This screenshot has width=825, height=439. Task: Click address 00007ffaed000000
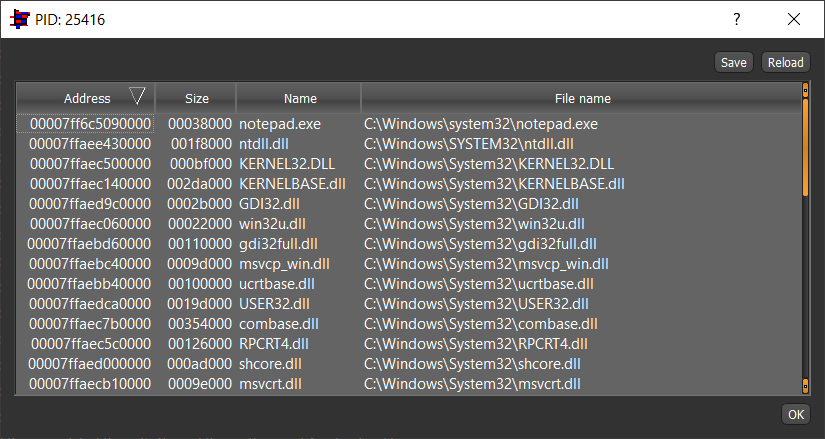point(89,364)
